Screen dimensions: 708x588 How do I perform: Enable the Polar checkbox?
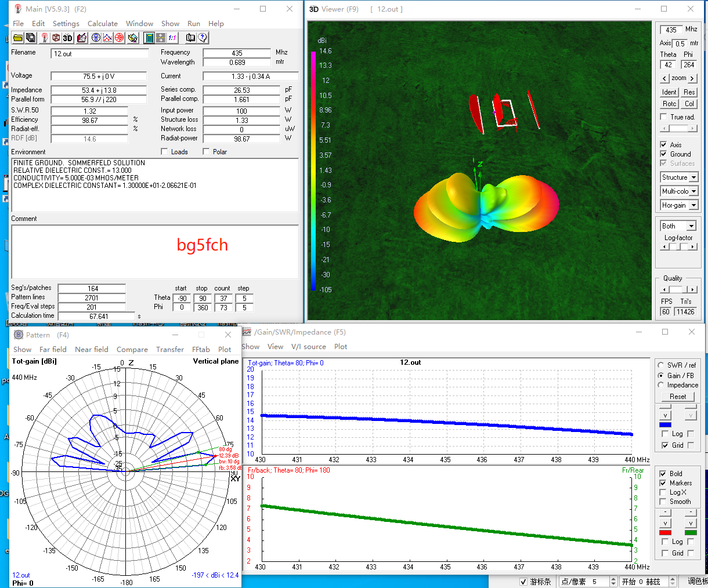[x=206, y=152]
